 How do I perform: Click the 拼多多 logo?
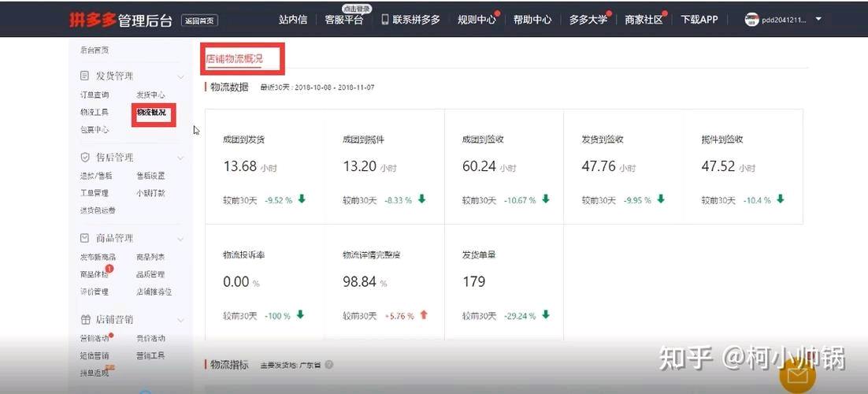click(92, 20)
